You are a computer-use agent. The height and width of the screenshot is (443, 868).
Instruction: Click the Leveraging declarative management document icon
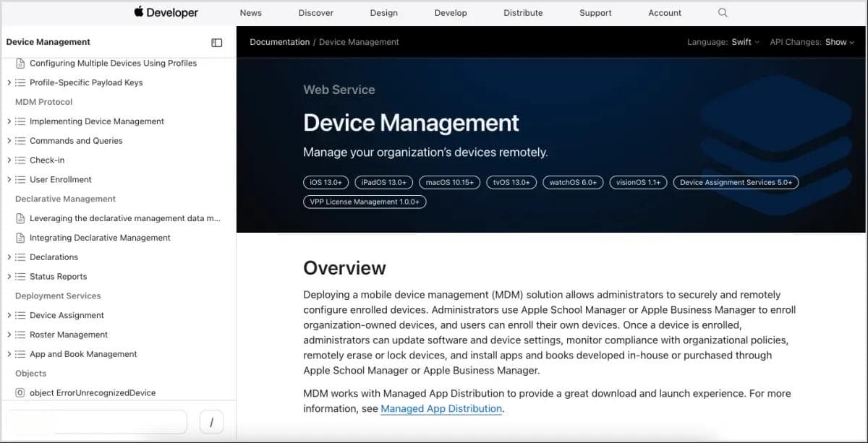click(x=20, y=218)
